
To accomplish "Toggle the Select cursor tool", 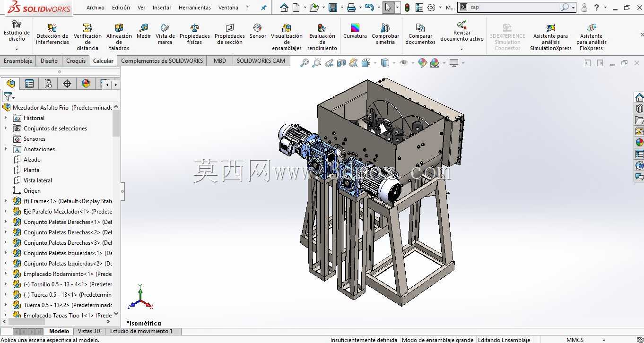I will pyautogui.click(x=388, y=8).
